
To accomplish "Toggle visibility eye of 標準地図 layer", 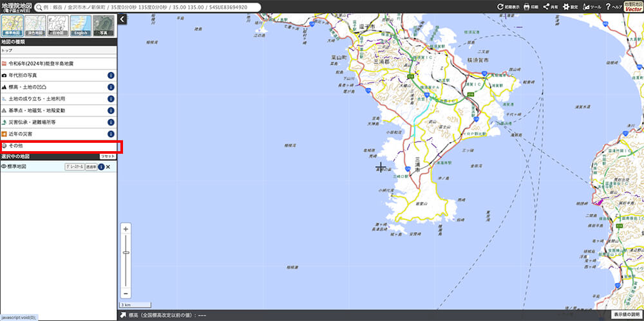I will click(4, 167).
